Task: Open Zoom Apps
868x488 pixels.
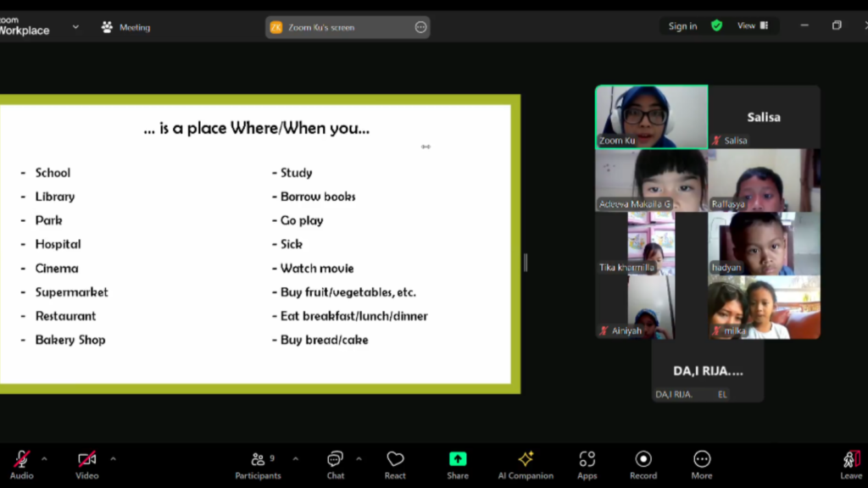Action: tap(587, 464)
